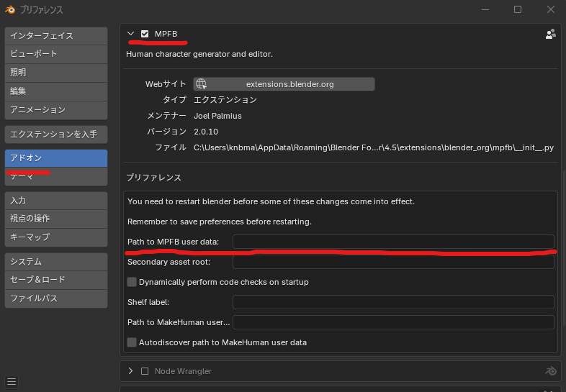Screen dimensions: 566x392
Task: Expand the Node Wrangler add-on entry
Action: pyautogui.click(x=130, y=371)
